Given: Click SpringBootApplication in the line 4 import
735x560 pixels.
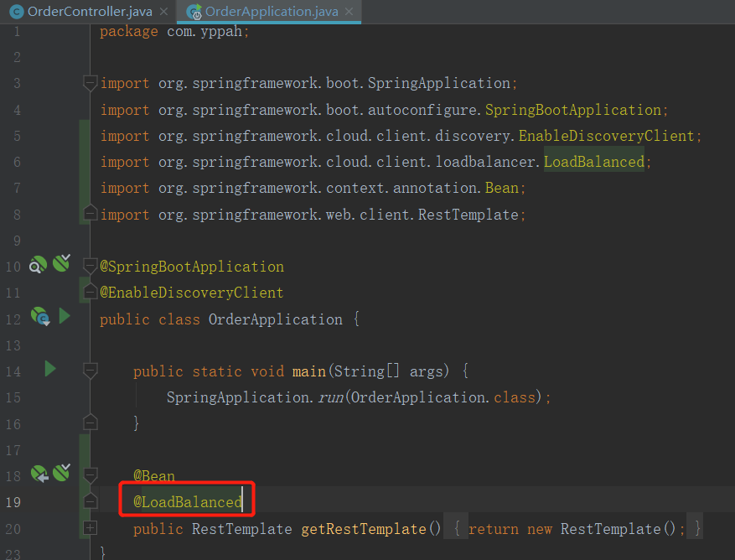Looking at the screenshot, I should click(572, 110).
